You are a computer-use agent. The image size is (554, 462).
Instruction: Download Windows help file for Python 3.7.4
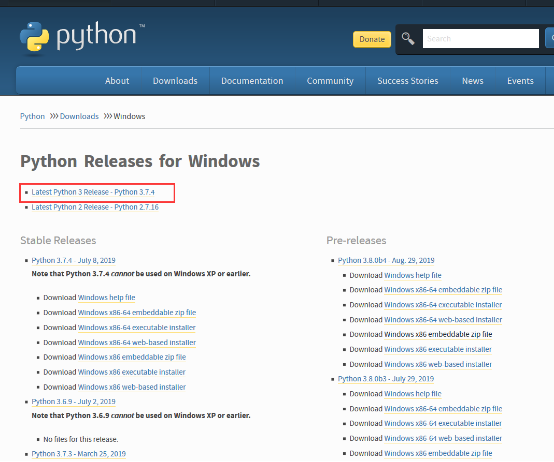(107, 298)
